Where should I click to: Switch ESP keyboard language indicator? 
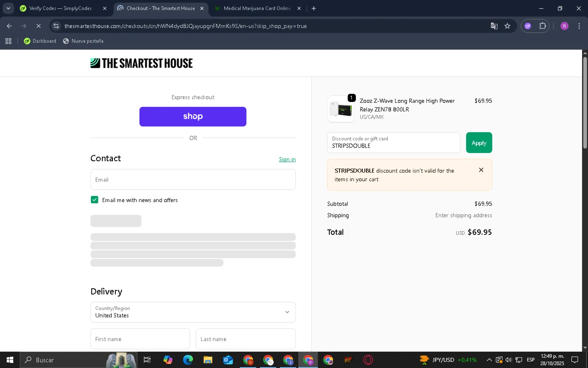pyautogui.click(x=531, y=360)
